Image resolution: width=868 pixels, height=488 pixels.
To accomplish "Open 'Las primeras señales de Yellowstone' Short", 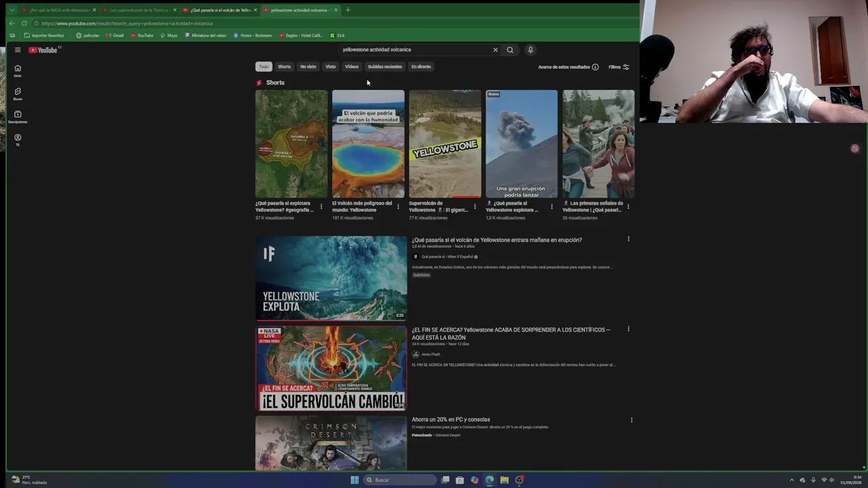I will 598,144.
